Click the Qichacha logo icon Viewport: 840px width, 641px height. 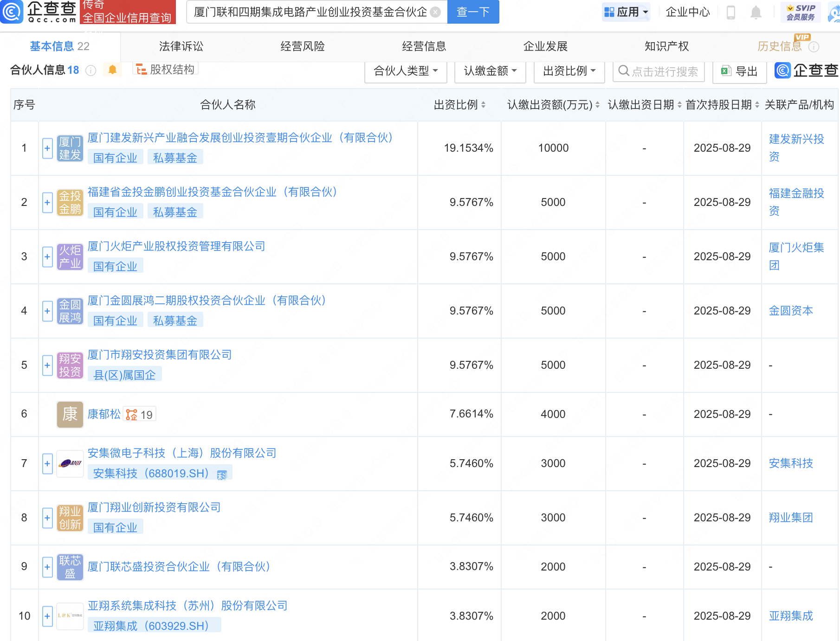point(12,12)
